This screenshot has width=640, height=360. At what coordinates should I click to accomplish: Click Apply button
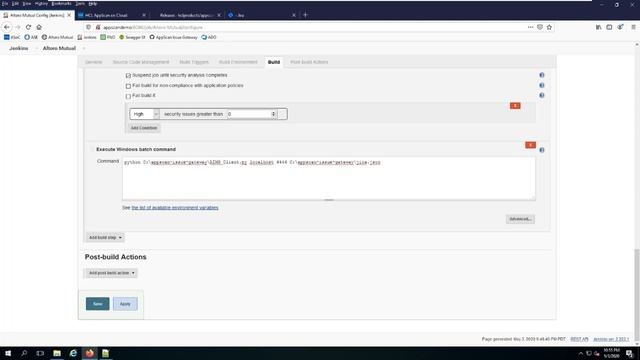[x=125, y=304]
